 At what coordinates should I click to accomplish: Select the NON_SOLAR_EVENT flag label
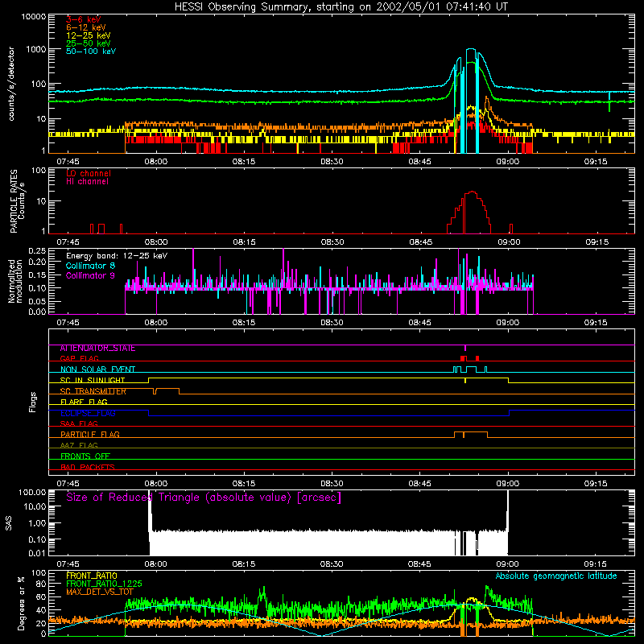(x=97, y=369)
